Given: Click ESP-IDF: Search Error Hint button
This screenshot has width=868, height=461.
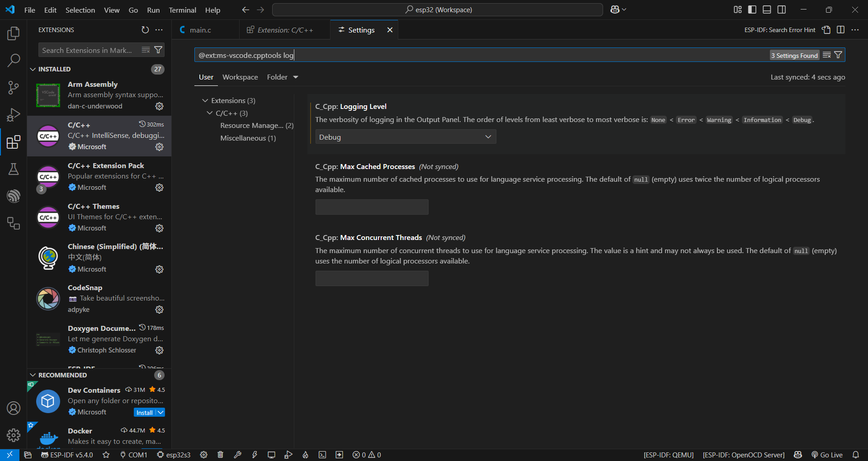Looking at the screenshot, I should 780,30.
